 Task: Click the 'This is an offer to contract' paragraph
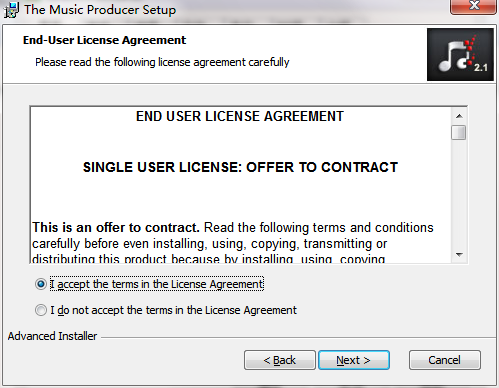click(x=233, y=243)
